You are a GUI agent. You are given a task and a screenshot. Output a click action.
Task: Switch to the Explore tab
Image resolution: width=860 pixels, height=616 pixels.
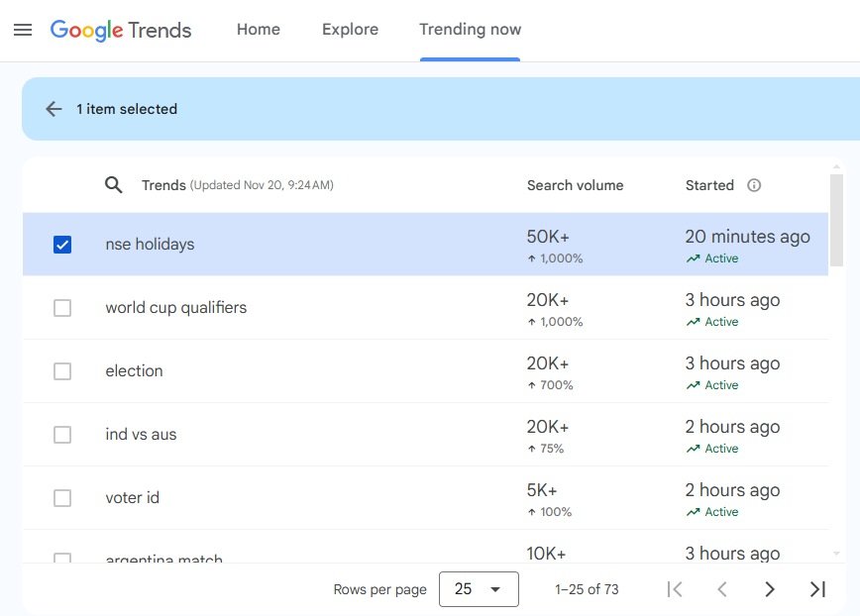[x=350, y=30]
